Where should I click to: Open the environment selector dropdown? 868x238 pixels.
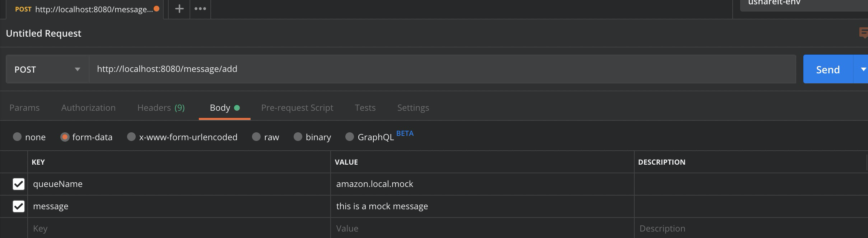click(x=804, y=4)
